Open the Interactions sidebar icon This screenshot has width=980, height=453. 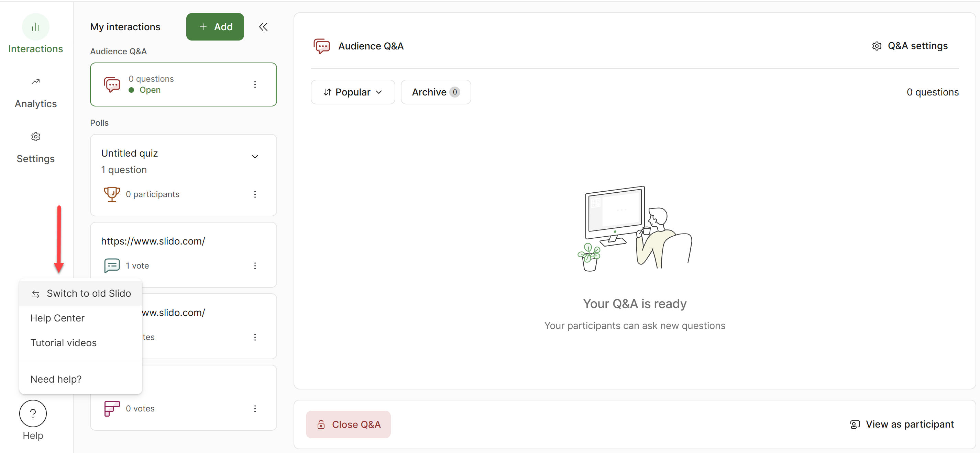click(36, 27)
